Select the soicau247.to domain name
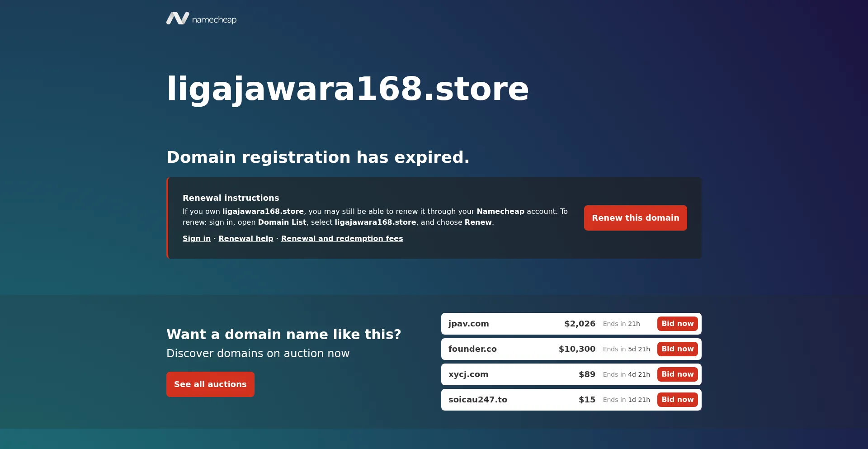This screenshot has width=868, height=449. [x=478, y=400]
